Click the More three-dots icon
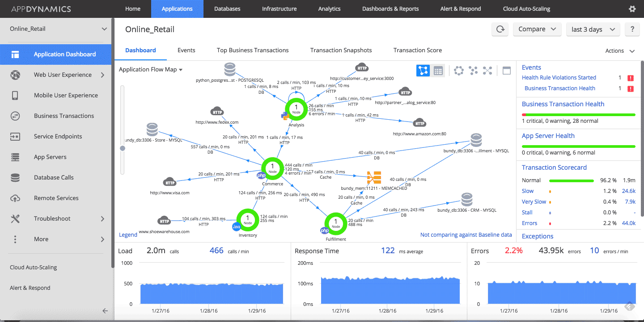This screenshot has width=644, height=322. click(15, 239)
